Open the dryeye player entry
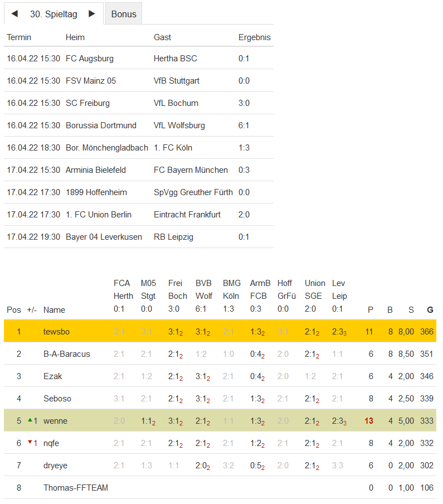The image size is (443, 504). 56,466
